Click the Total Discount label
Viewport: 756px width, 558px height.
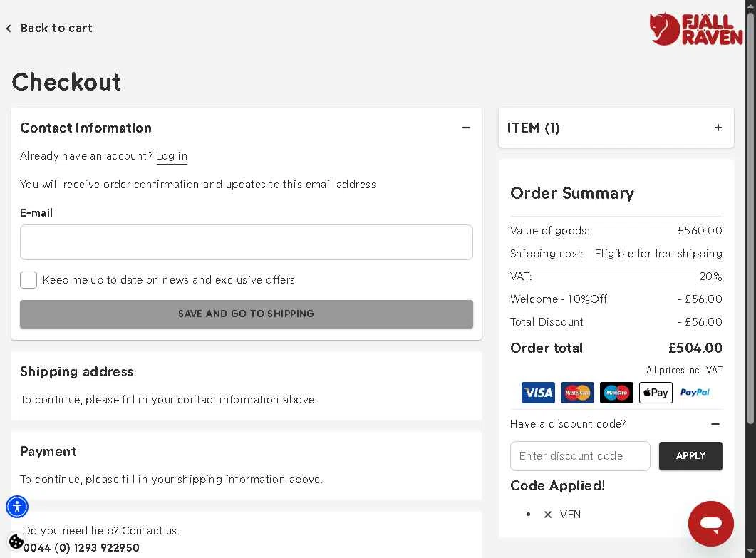point(547,322)
